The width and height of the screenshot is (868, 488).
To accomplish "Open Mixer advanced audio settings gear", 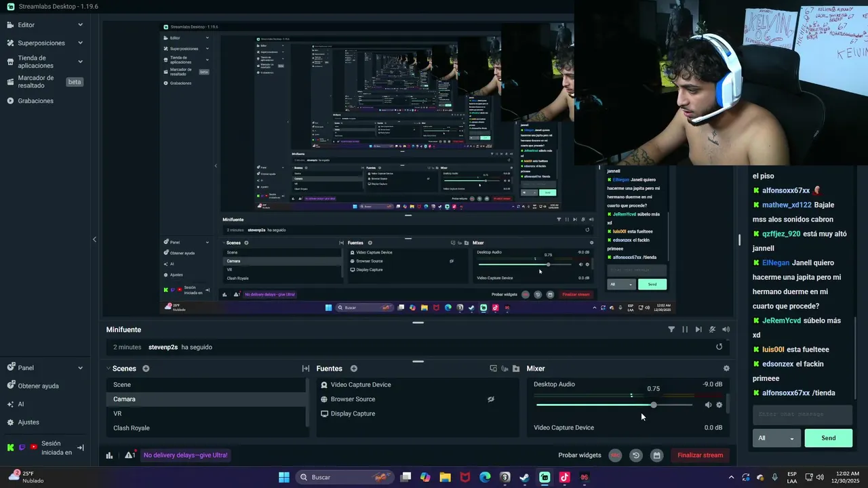I will pyautogui.click(x=726, y=369).
